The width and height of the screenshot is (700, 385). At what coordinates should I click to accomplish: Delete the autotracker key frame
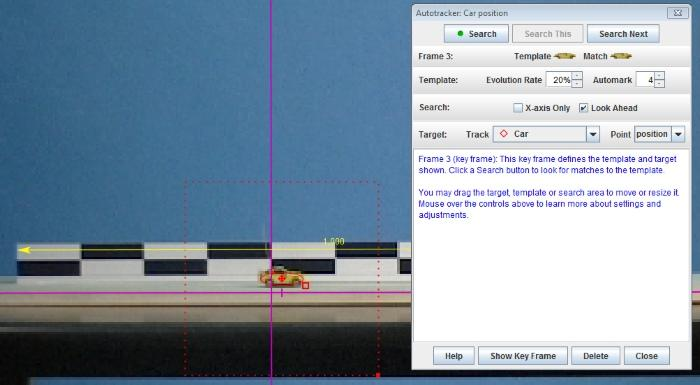click(x=596, y=356)
